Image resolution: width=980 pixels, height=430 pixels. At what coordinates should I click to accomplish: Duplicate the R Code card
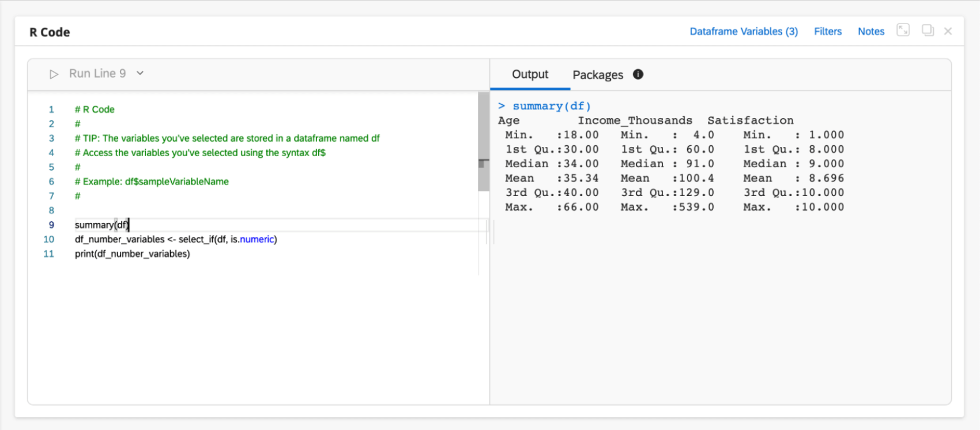tap(928, 31)
